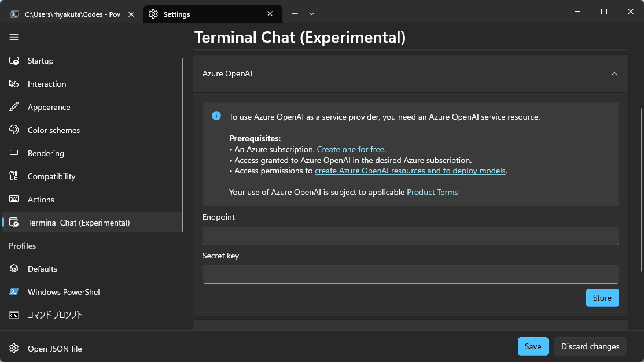The image size is (644, 362).
Task: Click the sidebar navigation scrollbar
Action: (182, 145)
